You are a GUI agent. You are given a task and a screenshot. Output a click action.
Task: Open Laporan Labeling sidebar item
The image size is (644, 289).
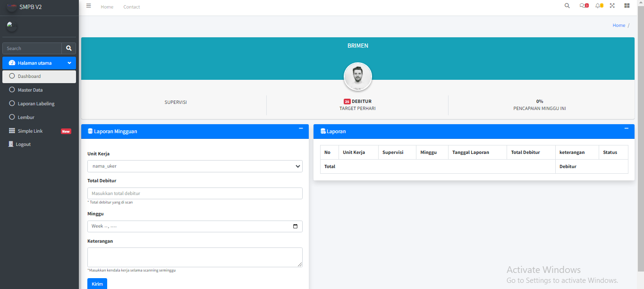[x=36, y=103]
